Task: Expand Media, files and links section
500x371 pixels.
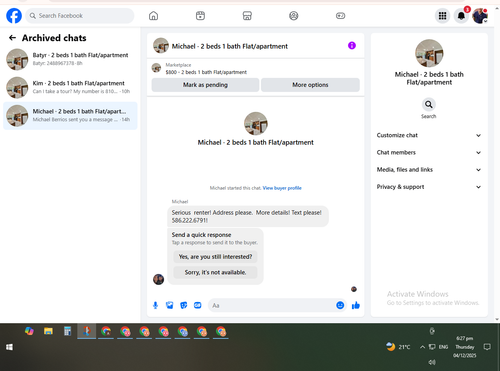Action: [x=429, y=170]
